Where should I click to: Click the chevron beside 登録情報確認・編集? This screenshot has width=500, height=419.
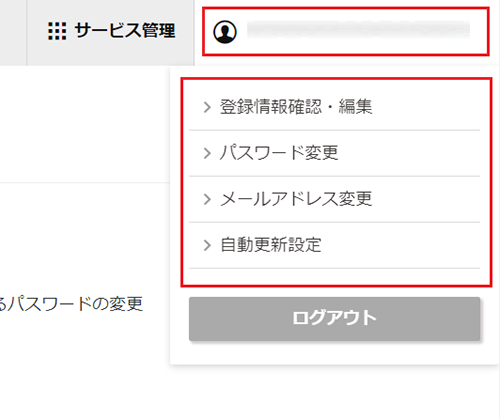207,107
